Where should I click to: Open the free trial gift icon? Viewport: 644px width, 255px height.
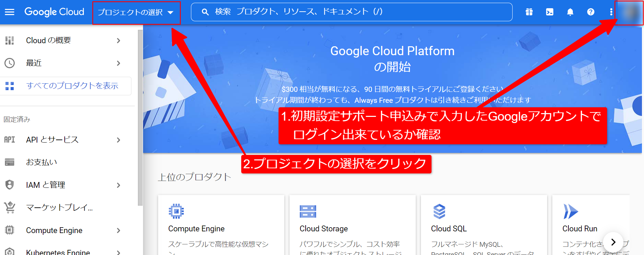point(529,12)
